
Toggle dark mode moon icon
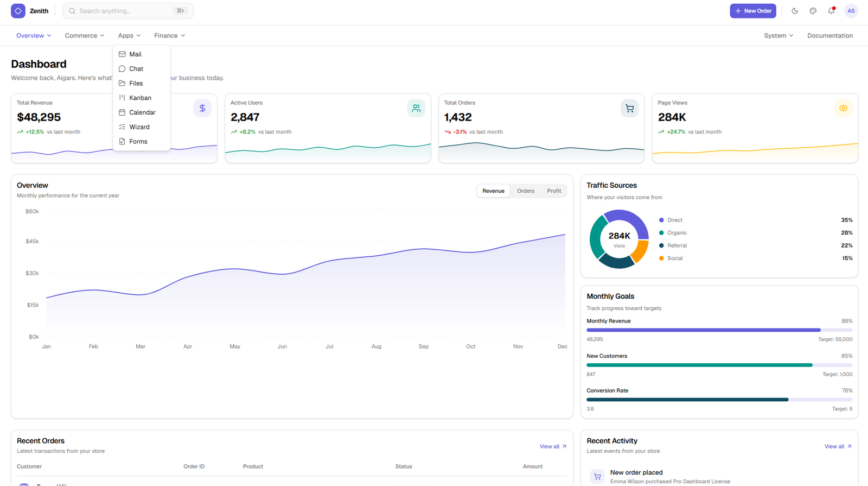pyautogui.click(x=795, y=11)
